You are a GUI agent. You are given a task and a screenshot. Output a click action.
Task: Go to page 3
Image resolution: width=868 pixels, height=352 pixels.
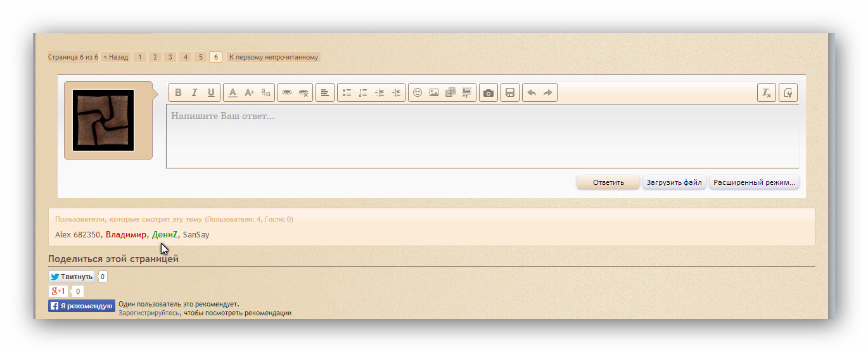click(x=170, y=57)
